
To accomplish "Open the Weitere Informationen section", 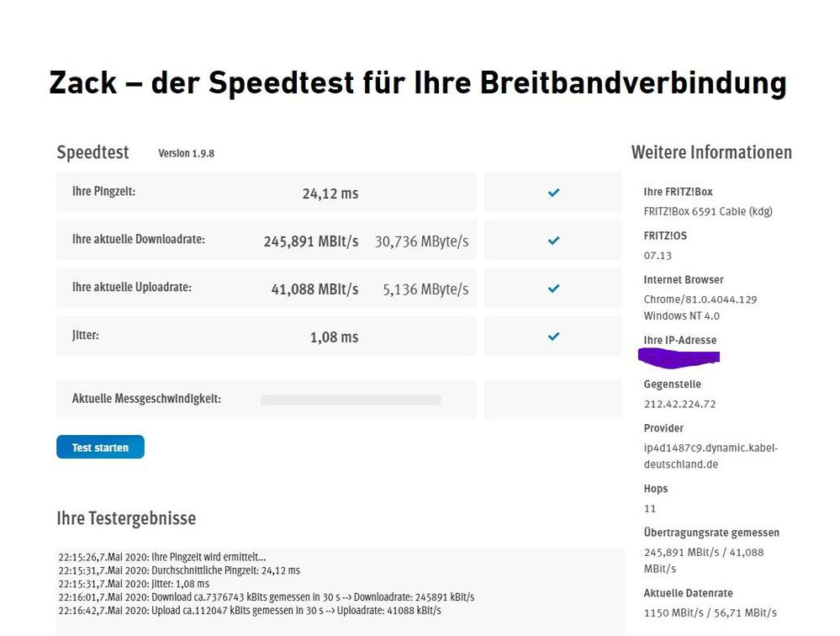I will pyautogui.click(x=711, y=152).
